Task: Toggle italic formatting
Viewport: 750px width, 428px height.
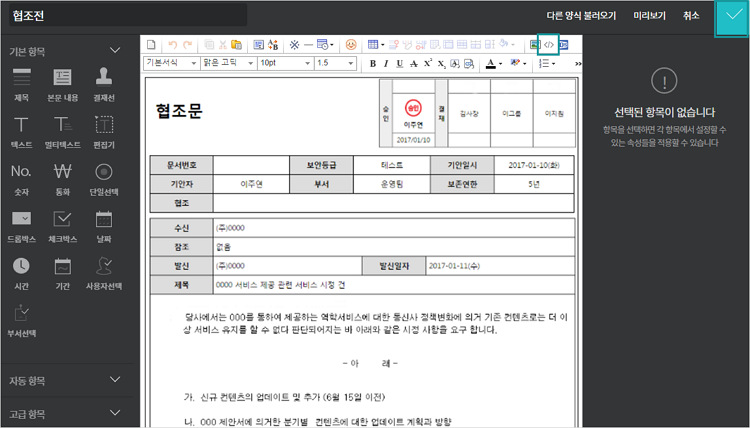Action: [386, 63]
